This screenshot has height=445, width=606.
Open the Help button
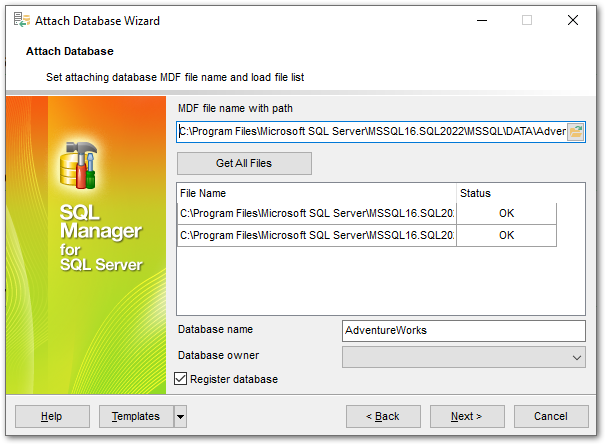point(52,416)
